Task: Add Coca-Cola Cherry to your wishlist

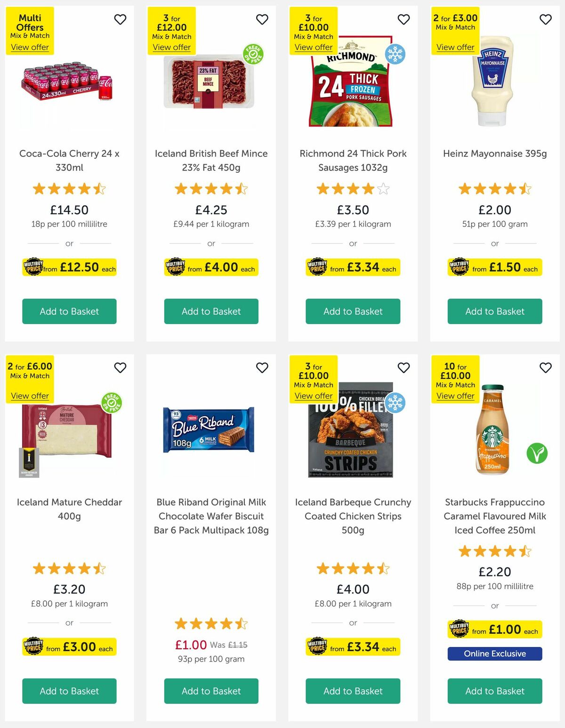Action: pos(120,19)
